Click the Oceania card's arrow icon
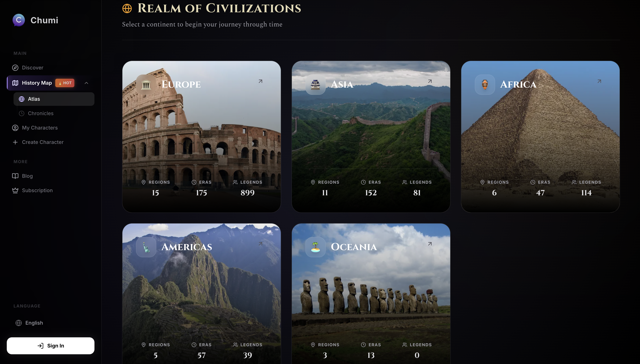 coord(430,244)
